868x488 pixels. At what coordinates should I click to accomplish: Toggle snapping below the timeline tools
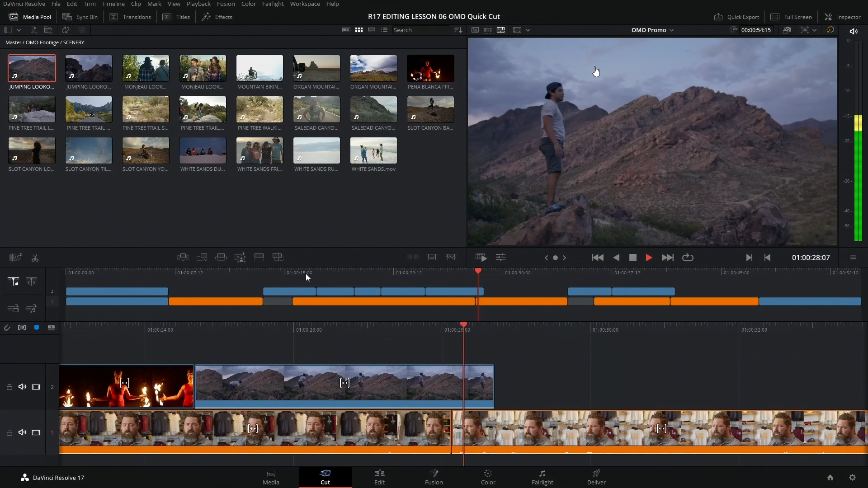tap(7, 328)
